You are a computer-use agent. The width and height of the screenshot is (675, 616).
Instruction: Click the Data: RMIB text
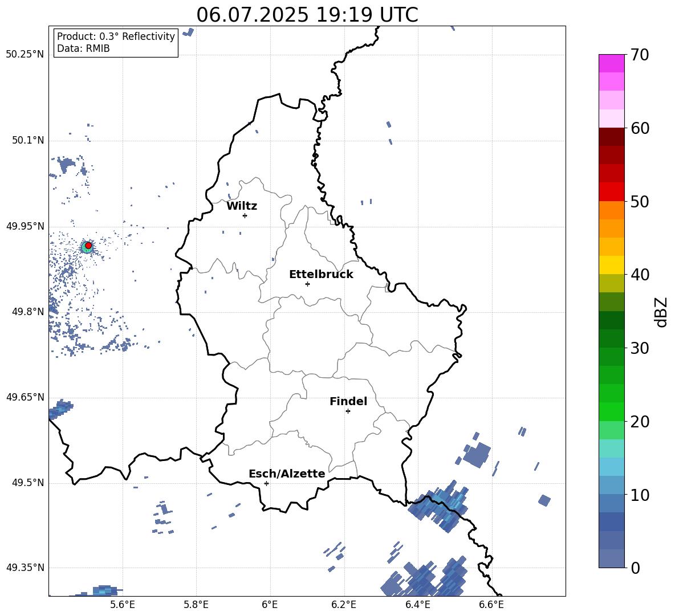click(83, 48)
